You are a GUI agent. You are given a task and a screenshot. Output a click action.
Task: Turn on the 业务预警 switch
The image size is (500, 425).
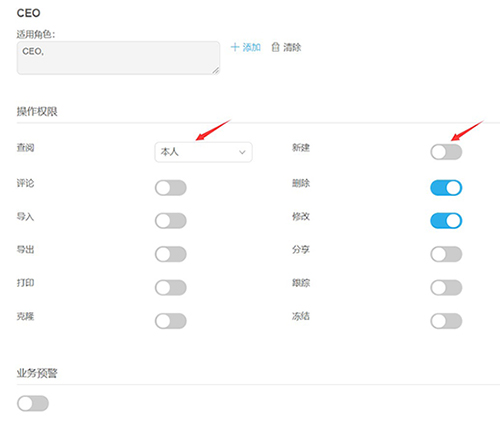tap(33, 403)
